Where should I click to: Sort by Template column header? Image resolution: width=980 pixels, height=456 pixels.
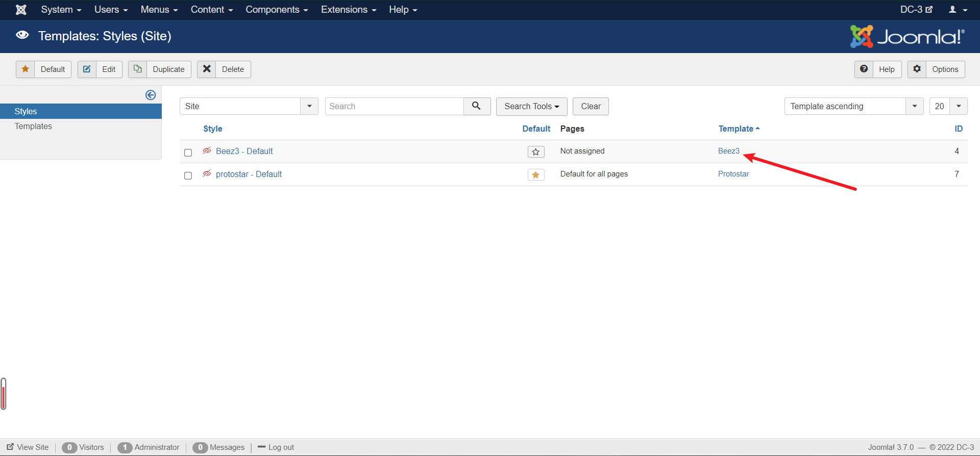(739, 129)
